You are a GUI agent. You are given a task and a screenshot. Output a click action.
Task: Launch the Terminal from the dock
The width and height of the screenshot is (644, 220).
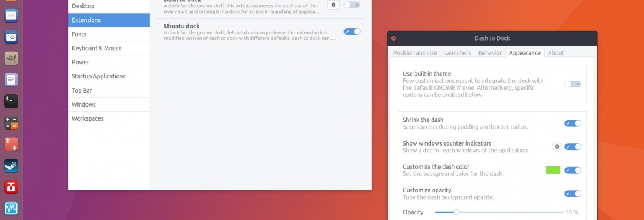click(x=11, y=101)
